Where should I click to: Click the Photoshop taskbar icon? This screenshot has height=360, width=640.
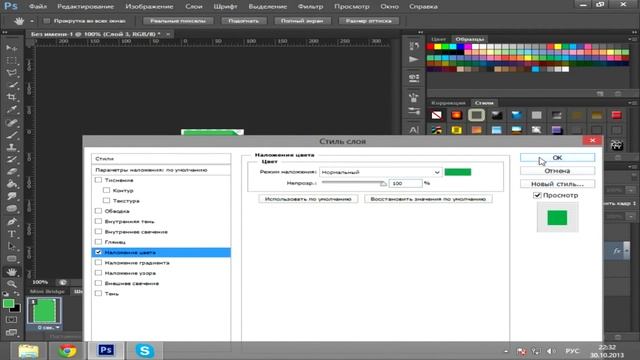(106, 351)
